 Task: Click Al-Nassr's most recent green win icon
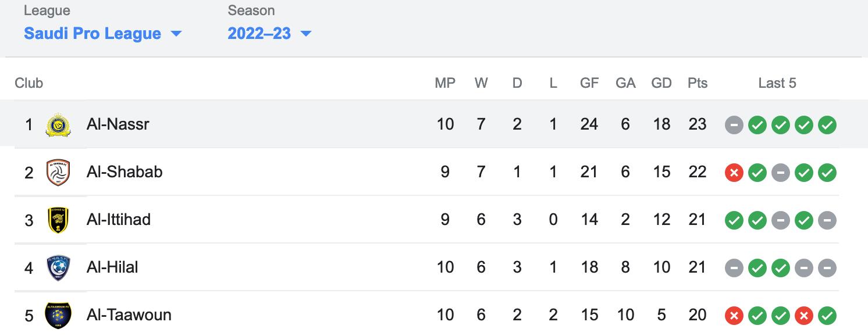tap(827, 125)
